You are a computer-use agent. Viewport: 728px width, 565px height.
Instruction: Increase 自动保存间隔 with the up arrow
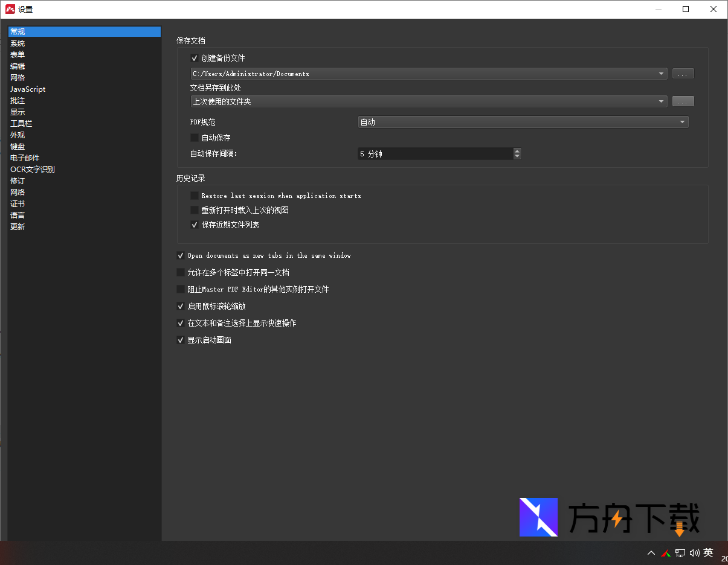point(517,151)
